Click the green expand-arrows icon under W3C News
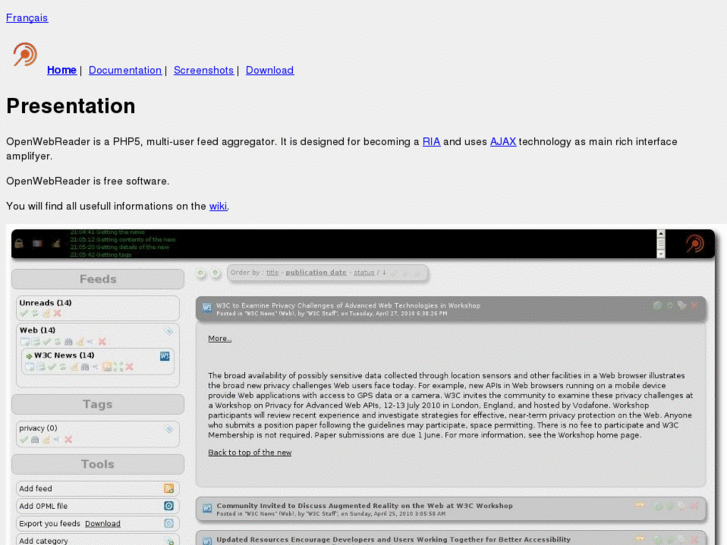 pyautogui.click(x=118, y=367)
